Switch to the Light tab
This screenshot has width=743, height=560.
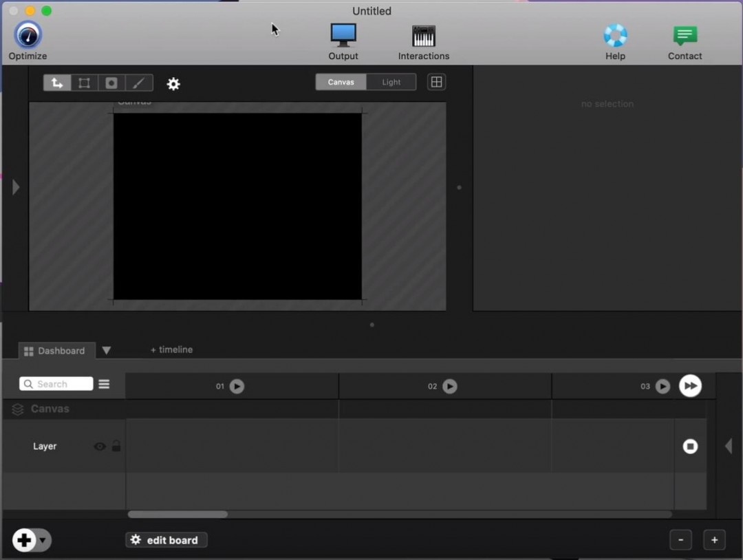click(391, 82)
